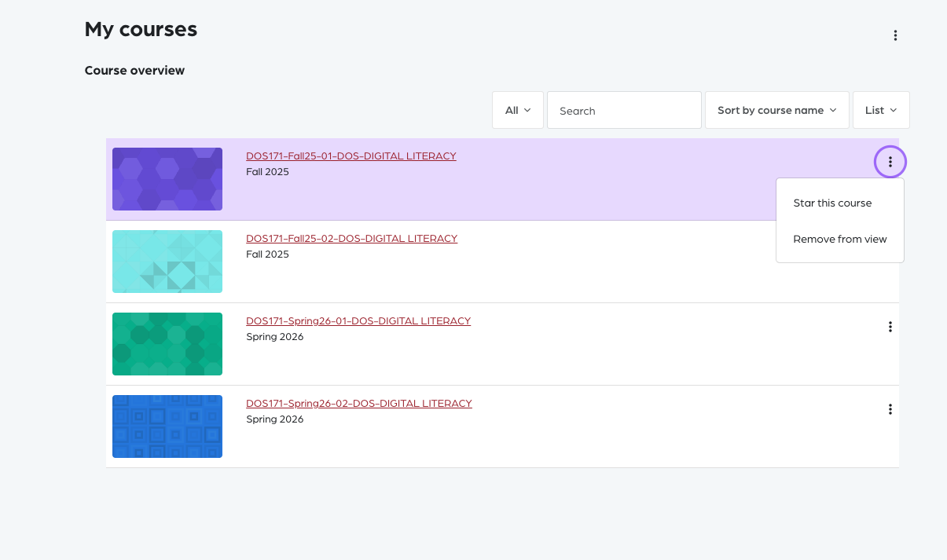Screen dimensions: 947x560
Task: Open DOS171-Fall25-01-DOS-DIGITAL LITERACY course link
Action: [x=351, y=156]
